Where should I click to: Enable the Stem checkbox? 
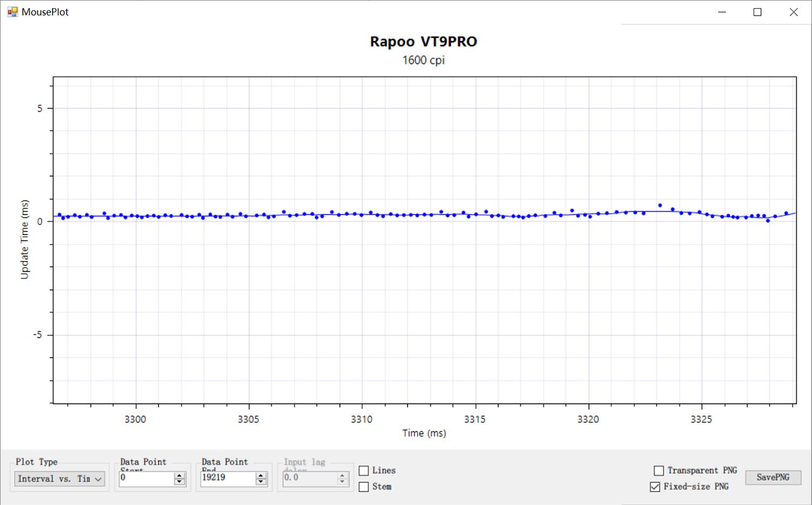coord(364,487)
